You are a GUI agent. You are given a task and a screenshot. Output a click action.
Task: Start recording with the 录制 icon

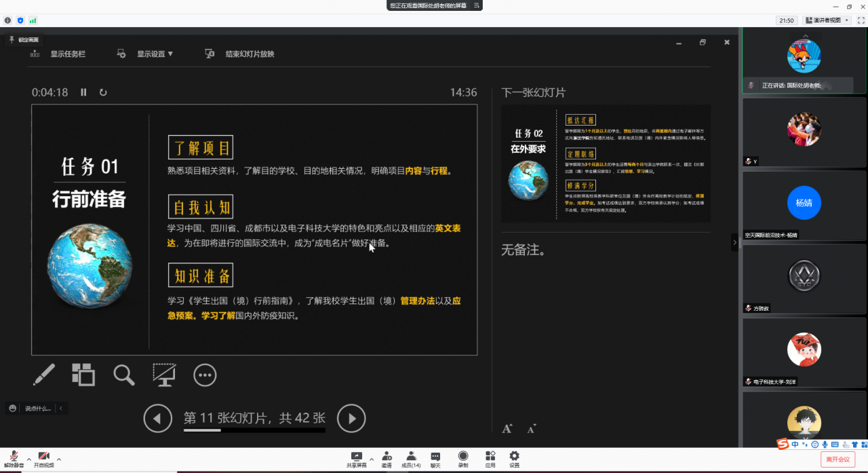click(462, 459)
